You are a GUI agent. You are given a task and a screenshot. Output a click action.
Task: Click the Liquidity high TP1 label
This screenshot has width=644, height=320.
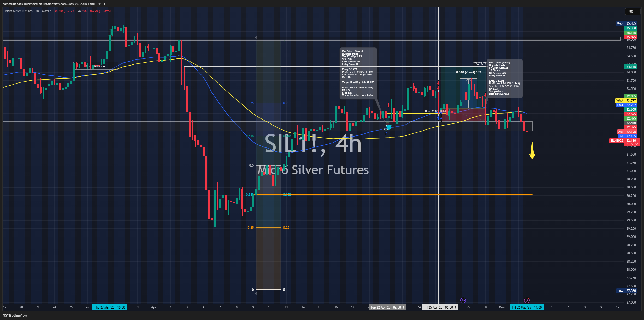click(480, 63)
